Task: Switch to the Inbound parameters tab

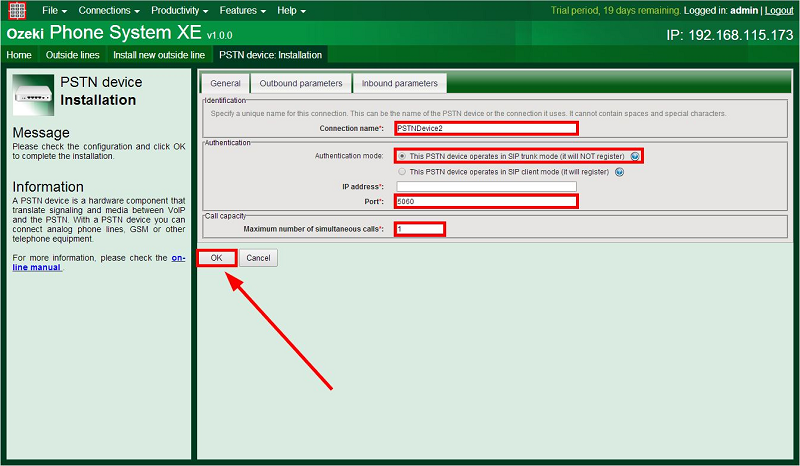Action: pyautogui.click(x=399, y=84)
